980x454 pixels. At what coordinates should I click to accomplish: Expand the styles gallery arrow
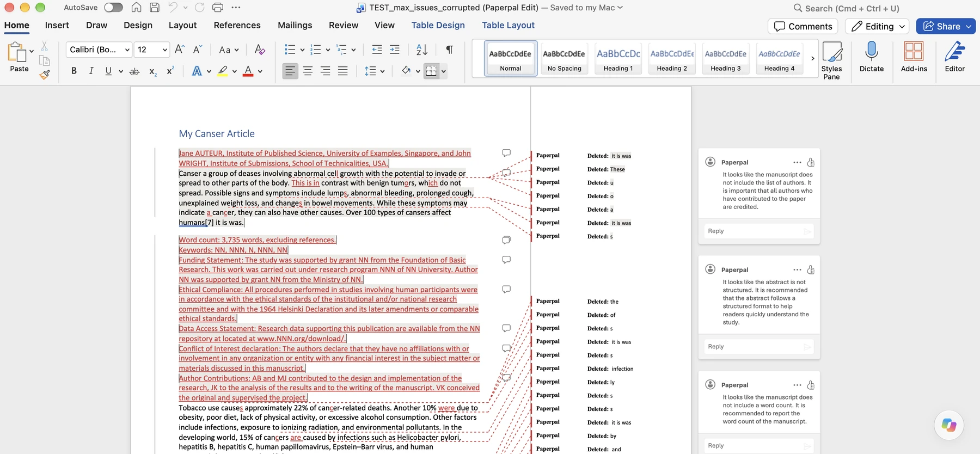coord(813,58)
